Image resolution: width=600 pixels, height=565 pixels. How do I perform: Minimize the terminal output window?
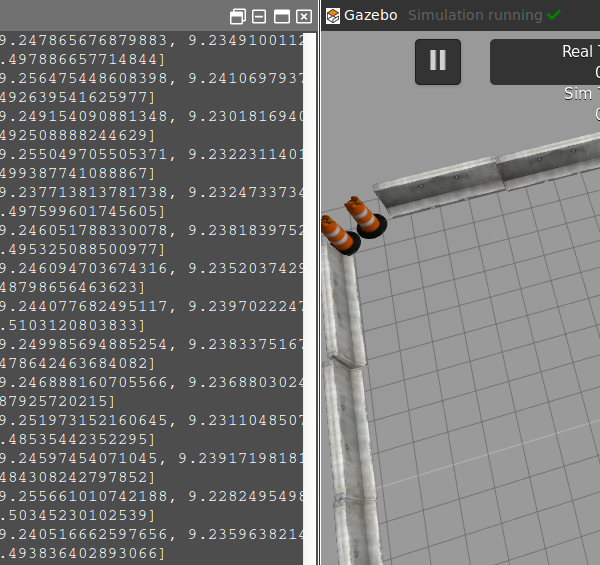(259, 17)
